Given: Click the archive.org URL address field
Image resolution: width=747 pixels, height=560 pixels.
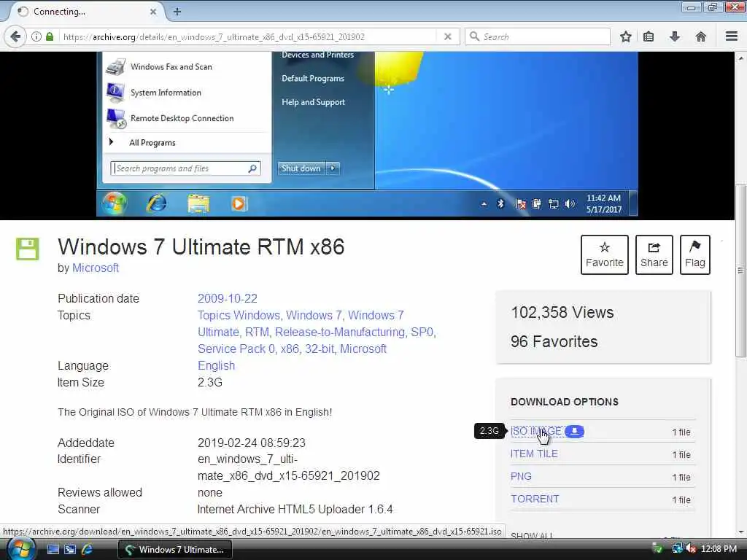Looking at the screenshot, I should (248, 36).
